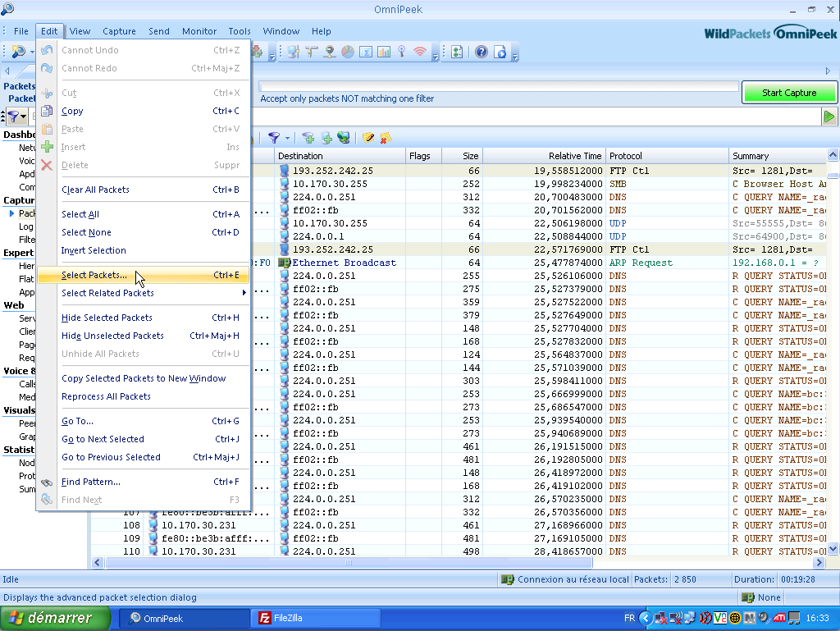
Task: Click the horizontal scrollbar right arrow
Action: tap(819, 562)
